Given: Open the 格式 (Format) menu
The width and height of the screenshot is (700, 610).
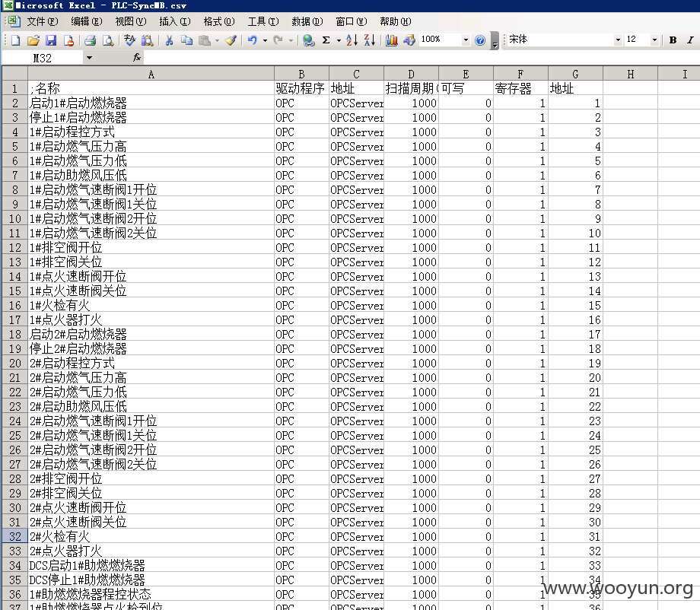Looking at the screenshot, I should pos(219,21).
